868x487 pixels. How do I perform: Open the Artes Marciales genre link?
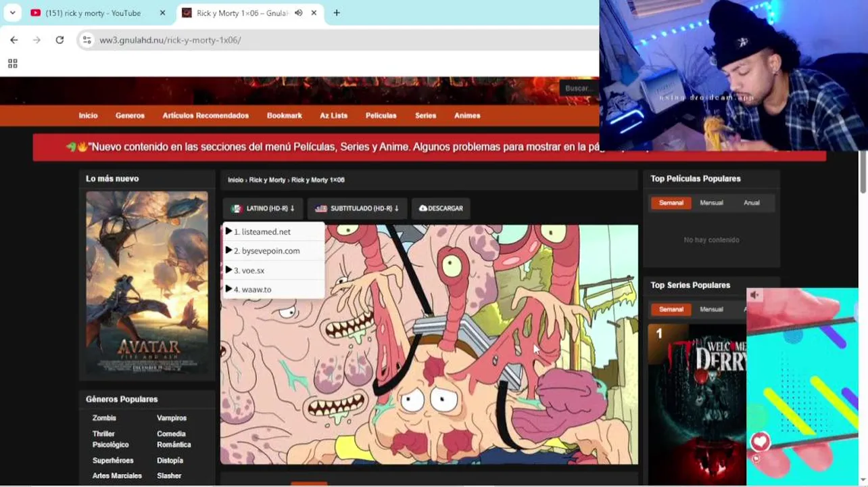click(x=117, y=476)
